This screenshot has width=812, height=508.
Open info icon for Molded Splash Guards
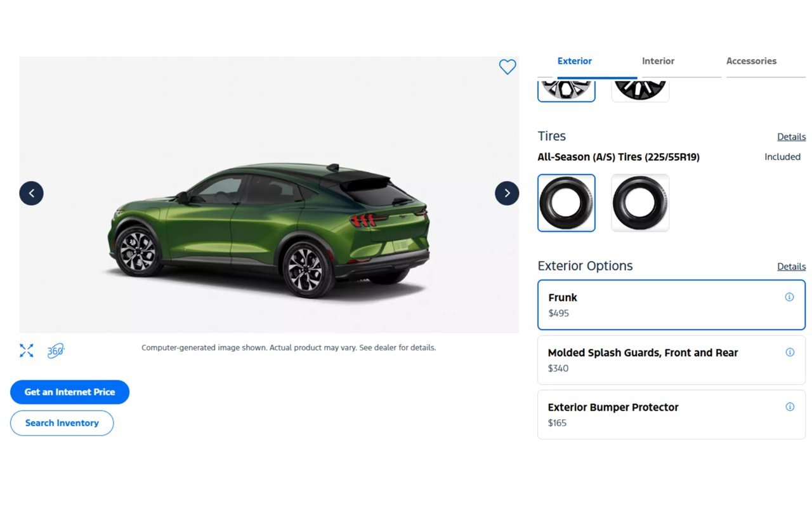(x=790, y=352)
